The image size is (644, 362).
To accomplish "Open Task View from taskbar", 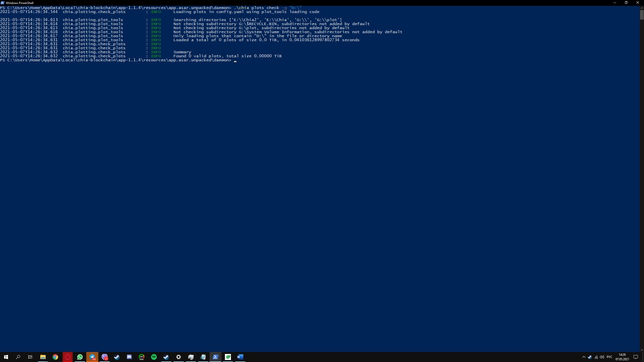I will pos(30,357).
